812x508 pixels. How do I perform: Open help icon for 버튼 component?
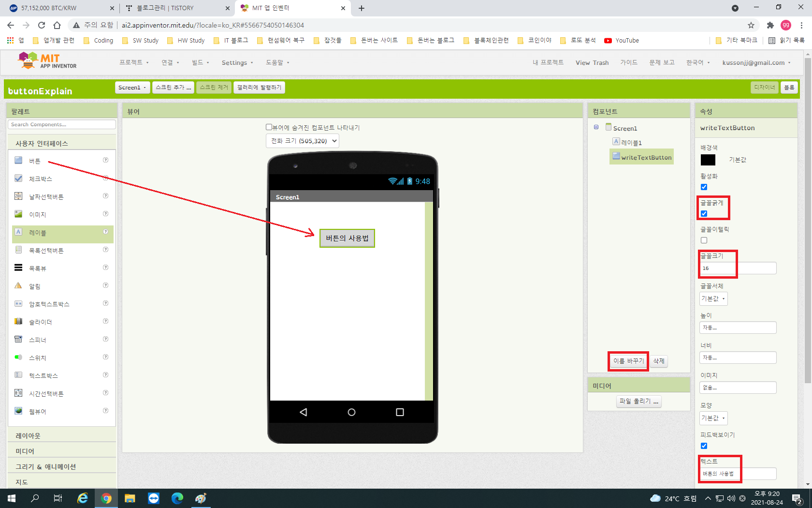pyautogui.click(x=105, y=160)
